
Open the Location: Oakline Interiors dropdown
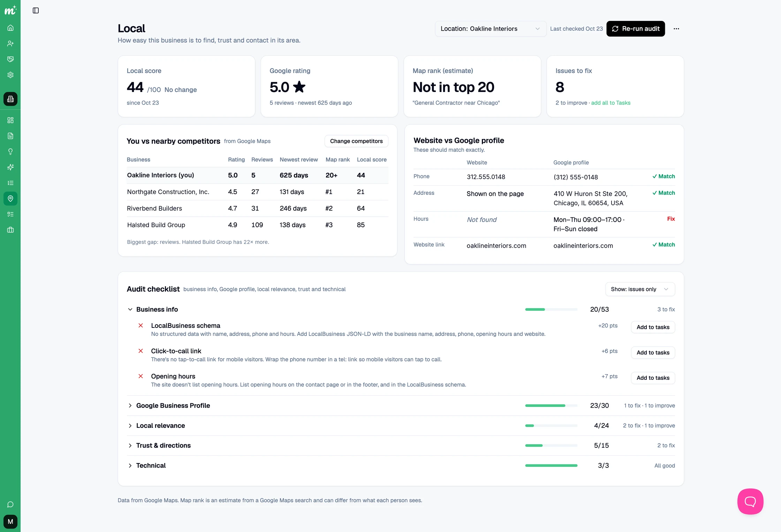click(490, 29)
